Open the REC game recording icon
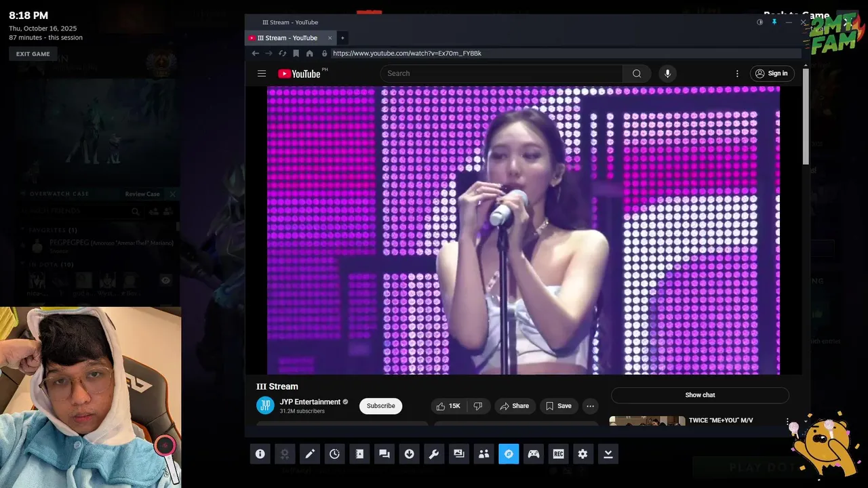 (558, 454)
